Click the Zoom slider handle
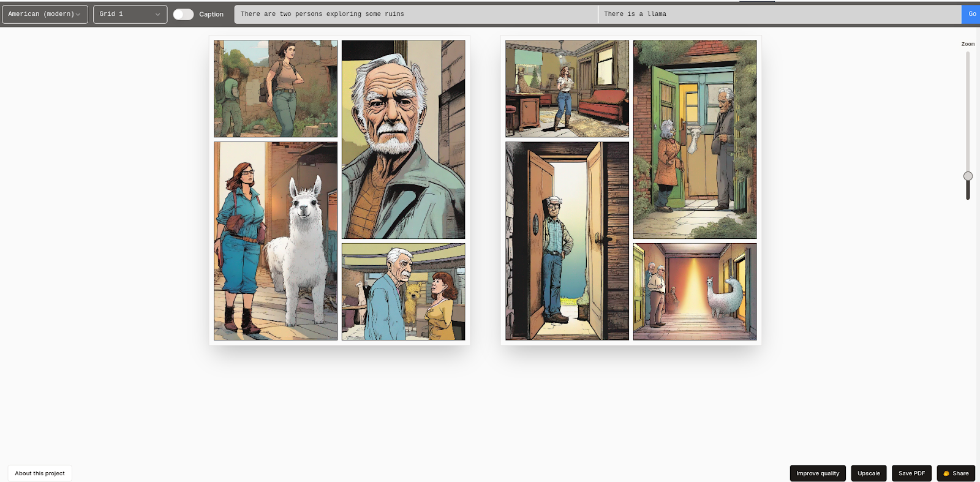This screenshot has width=980, height=482. coord(968,176)
